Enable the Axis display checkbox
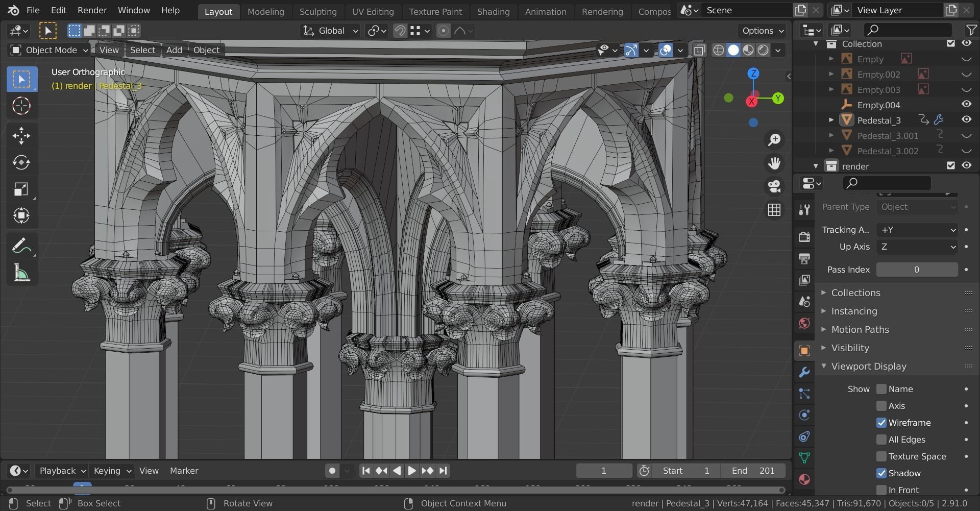 point(881,406)
